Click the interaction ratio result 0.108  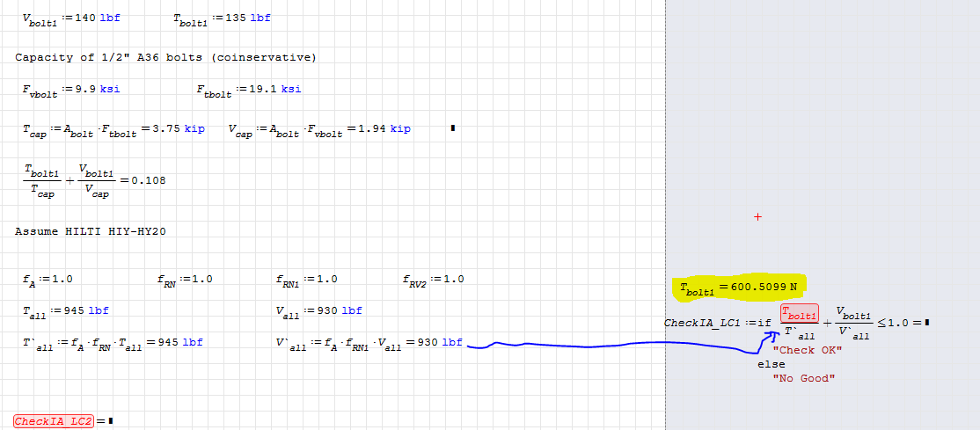pos(148,180)
